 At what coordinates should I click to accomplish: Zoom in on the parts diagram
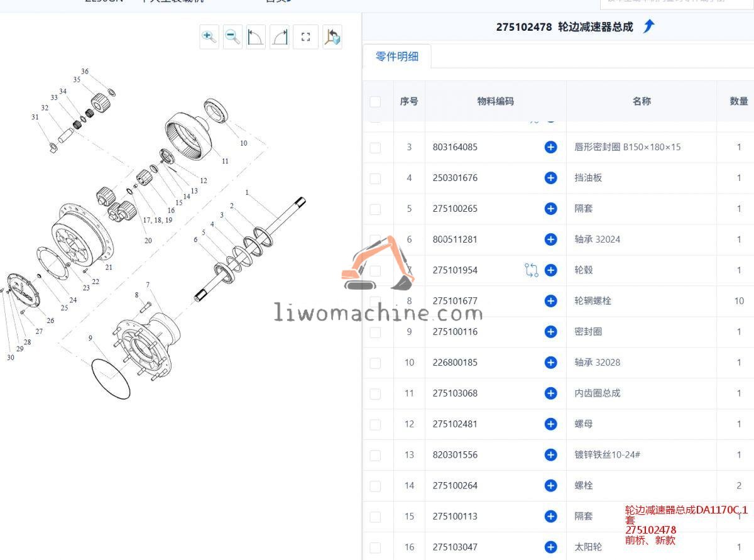(x=209, y=37)
